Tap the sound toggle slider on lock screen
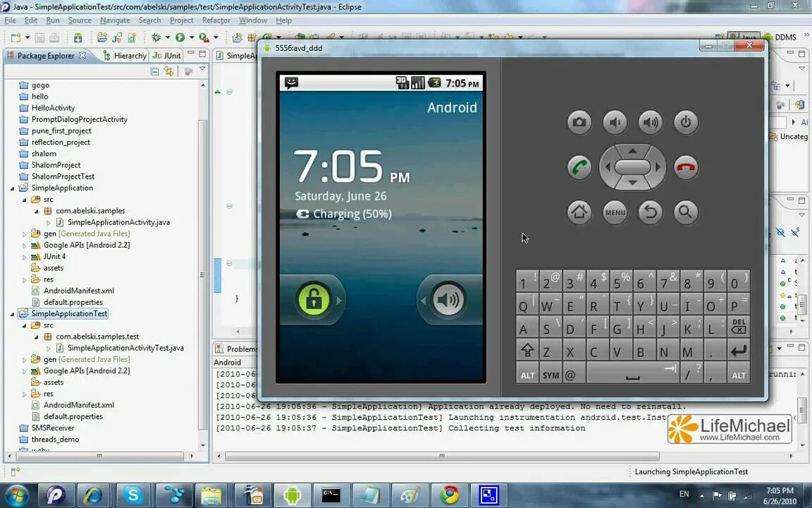The height and width of the screenshot is (508, 812). coord(449,298)
